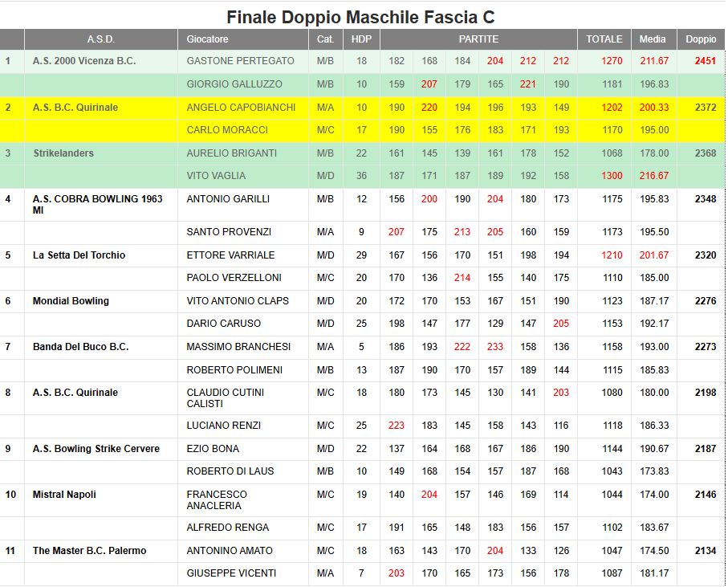The image size is (728, 587).
Task: Click the A.S.D. column header
Action: 100,39
